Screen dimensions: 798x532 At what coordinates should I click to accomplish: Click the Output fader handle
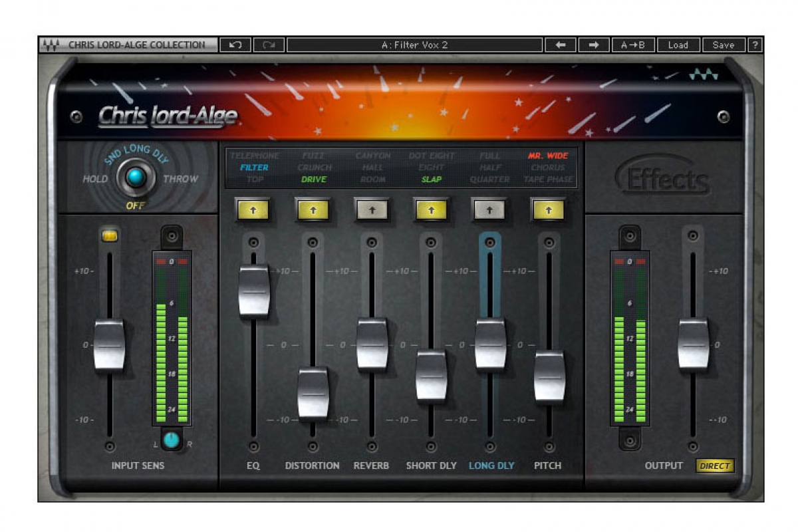(x=694, y=344)
